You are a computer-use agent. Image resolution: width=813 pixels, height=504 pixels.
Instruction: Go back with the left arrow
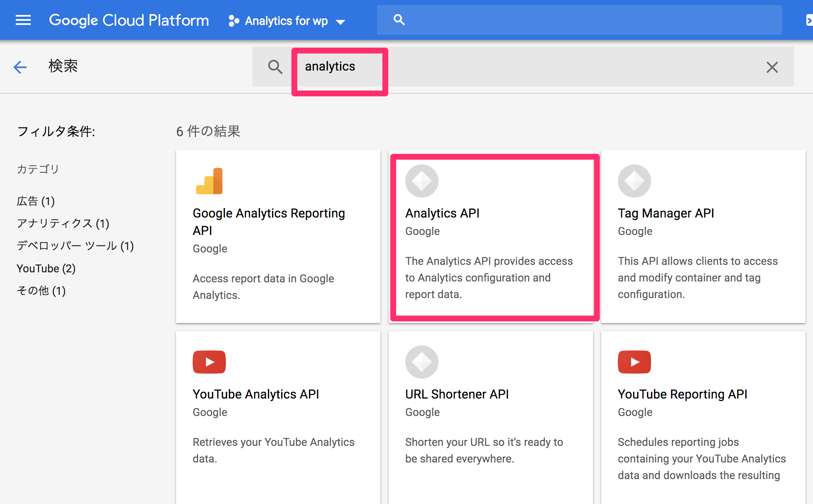tap(20, 67)
